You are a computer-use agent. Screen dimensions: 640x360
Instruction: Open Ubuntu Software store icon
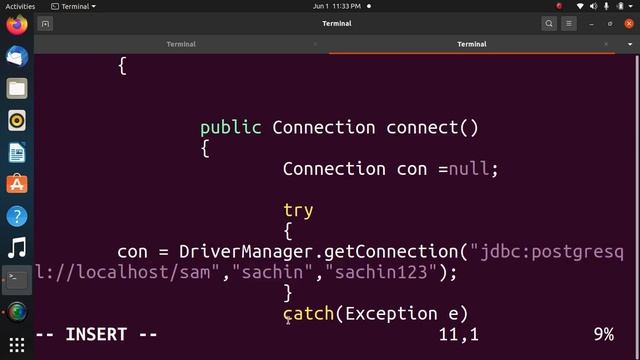(x=17, y=184)
